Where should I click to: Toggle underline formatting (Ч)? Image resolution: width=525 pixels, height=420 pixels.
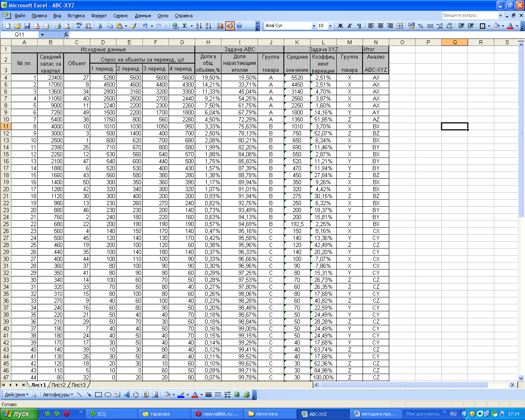(359, 26)
